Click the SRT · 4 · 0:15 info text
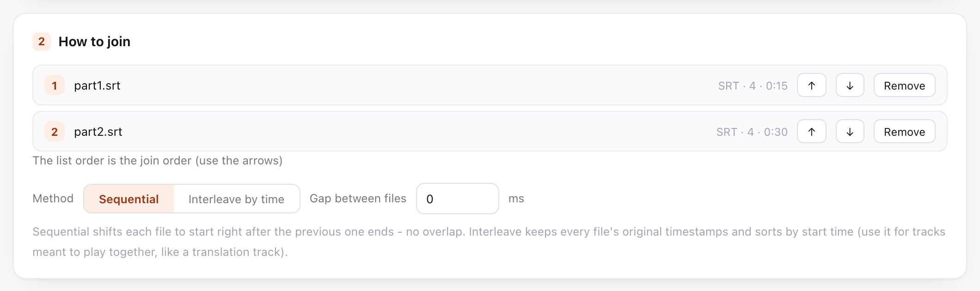This screenshot has height=291, width=980. coord(753,86)
